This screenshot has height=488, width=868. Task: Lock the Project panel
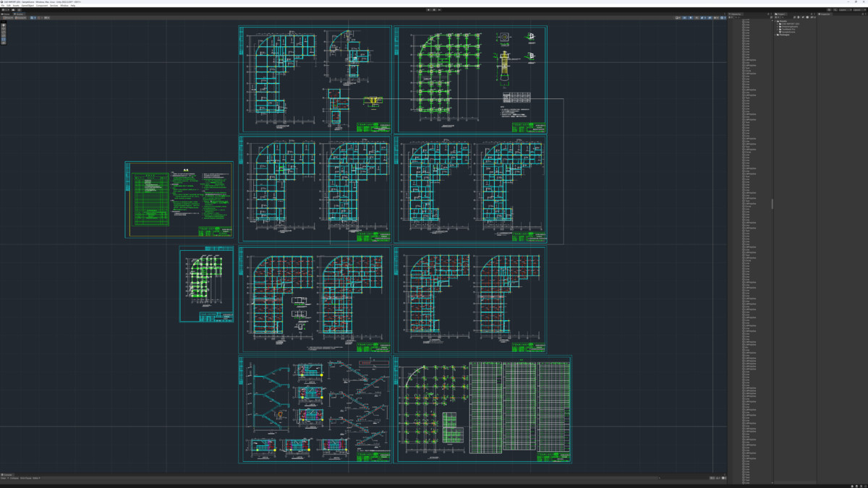[811, 14]
